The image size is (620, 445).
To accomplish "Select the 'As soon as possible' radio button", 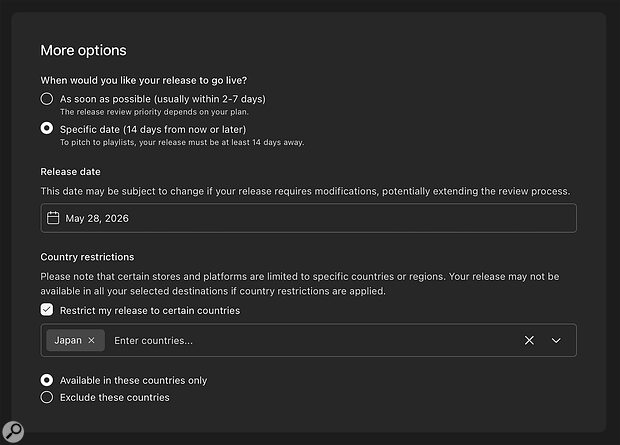I will (x=47, y=99).
